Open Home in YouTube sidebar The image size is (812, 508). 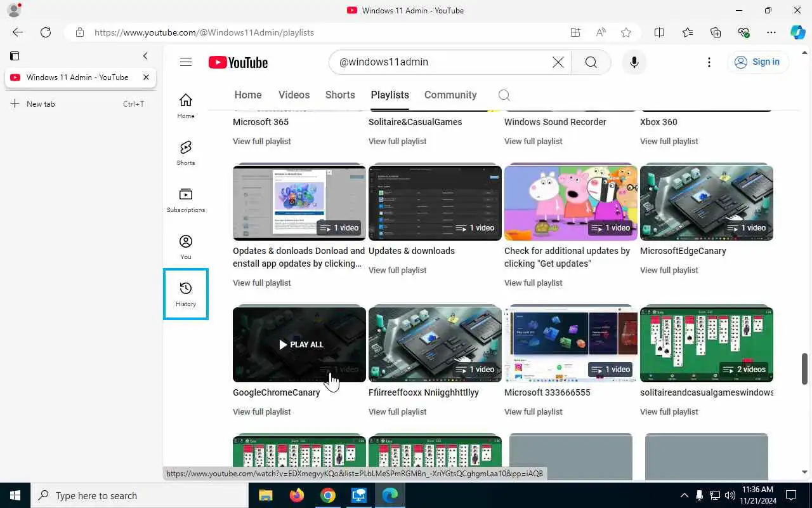coord(186,106)
